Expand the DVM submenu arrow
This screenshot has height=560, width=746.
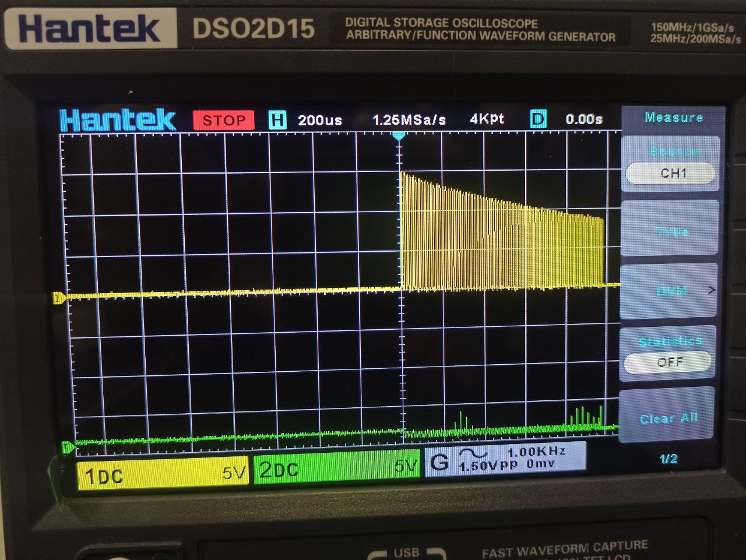pyautogui.click(x=711, y=290)
